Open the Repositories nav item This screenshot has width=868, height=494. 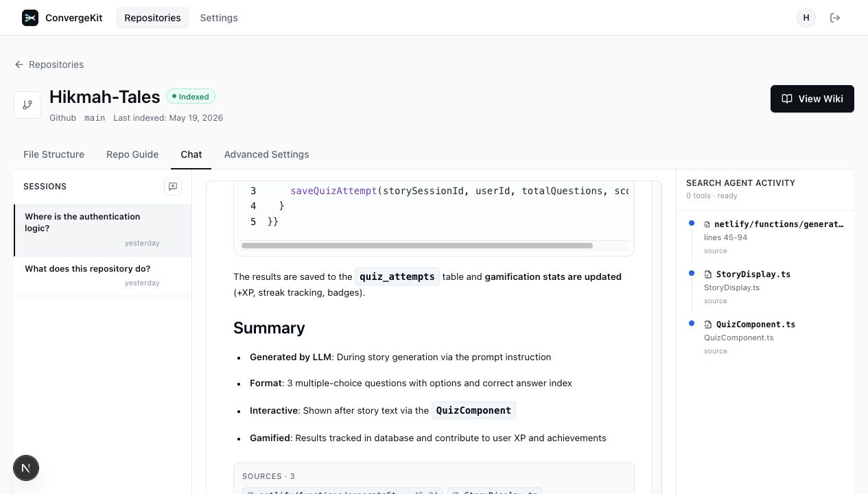click(152, 18)
